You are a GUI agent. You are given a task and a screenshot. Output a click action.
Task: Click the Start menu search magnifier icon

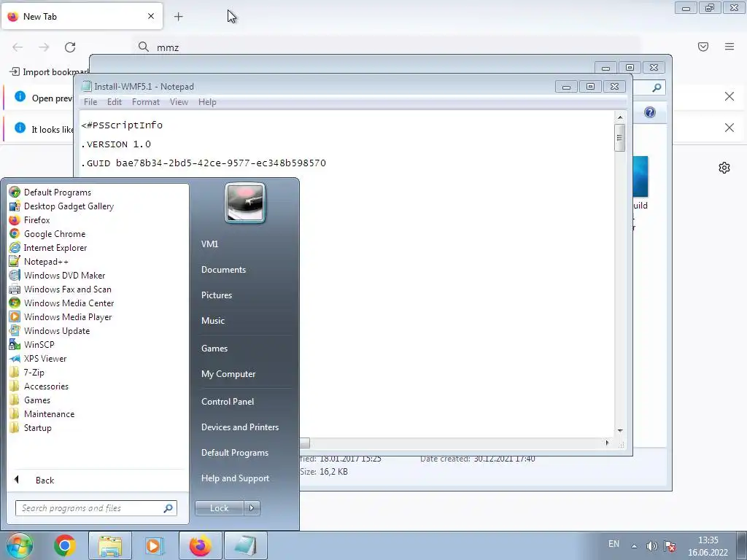169,508
